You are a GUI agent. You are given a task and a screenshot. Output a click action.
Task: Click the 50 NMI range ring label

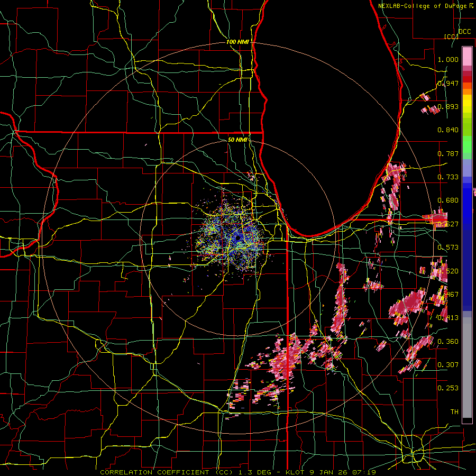[237, 140]
